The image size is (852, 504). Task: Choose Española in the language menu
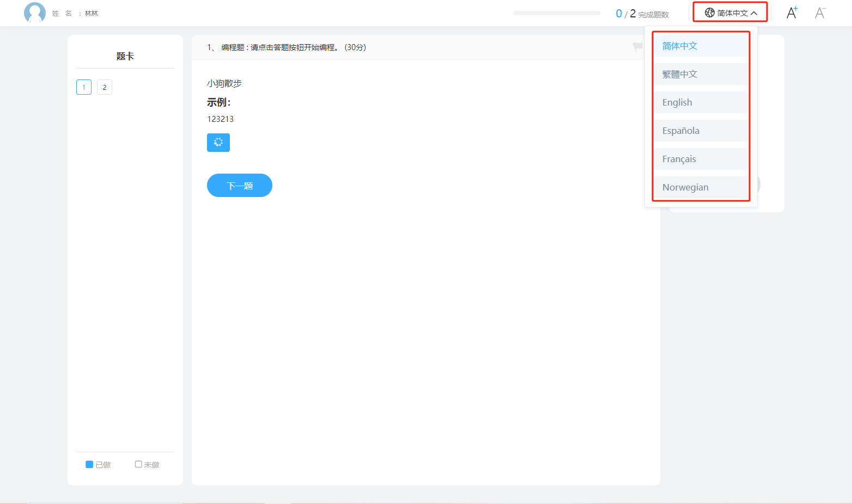click(701, 131)
